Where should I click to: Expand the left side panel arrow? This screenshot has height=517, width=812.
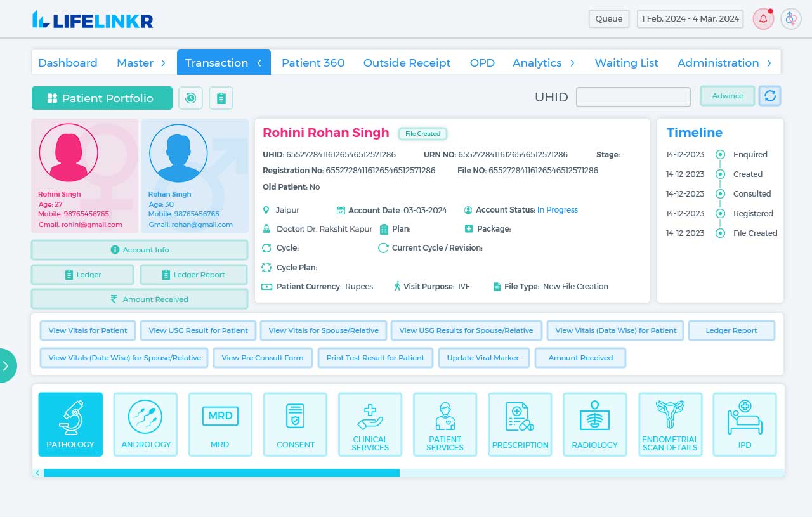6,365
